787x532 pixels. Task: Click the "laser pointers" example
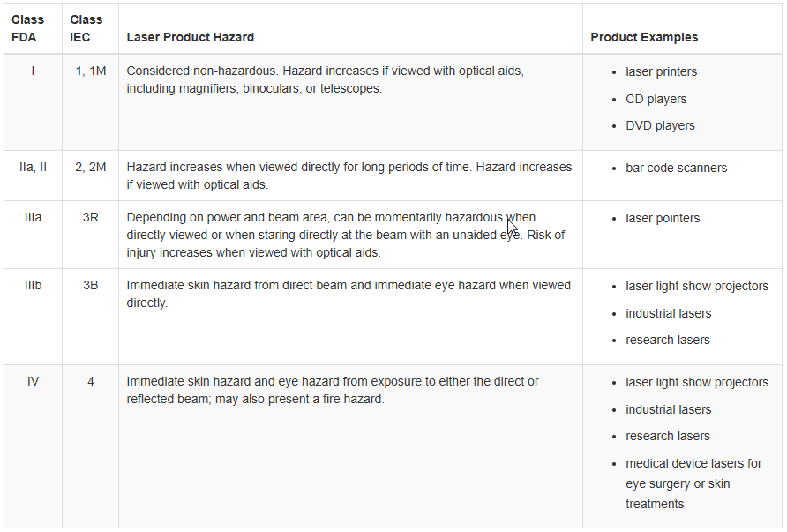coord(663,218)
